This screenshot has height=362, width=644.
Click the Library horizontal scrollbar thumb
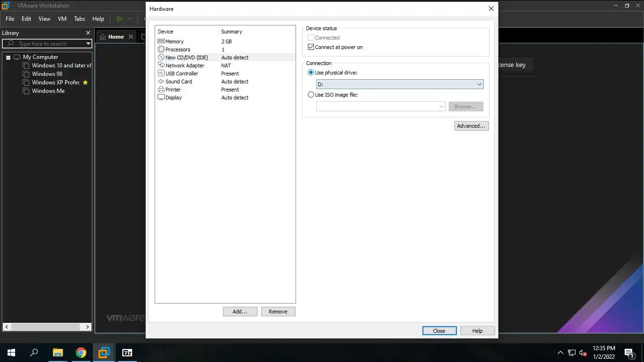pos(45,327)
